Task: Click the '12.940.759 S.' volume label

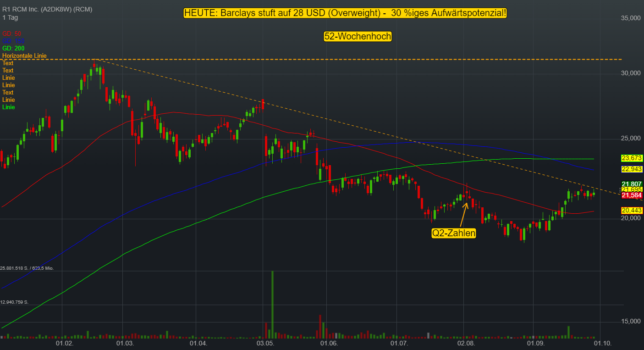Action: (x=14, y=302)
